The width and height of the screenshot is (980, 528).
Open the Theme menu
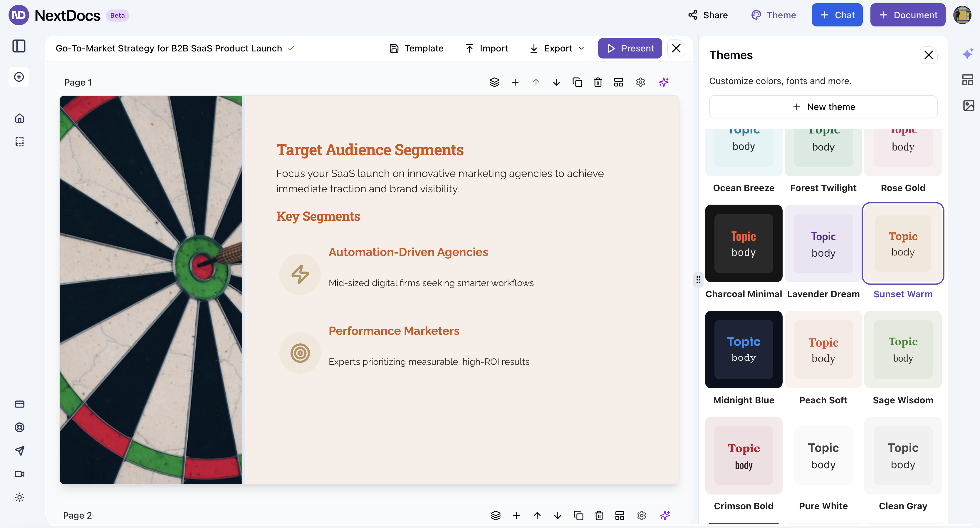point(773,15)
